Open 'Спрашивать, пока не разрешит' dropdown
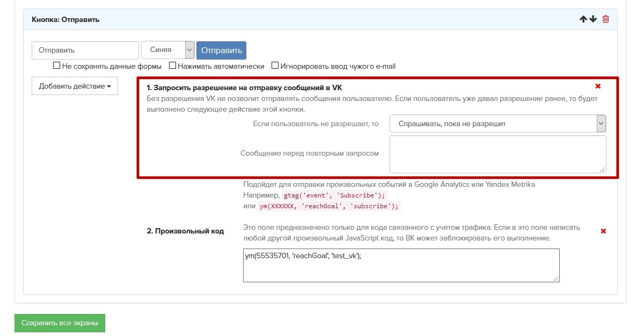Viewport: 644px width, 336px height. coord(497,124)
